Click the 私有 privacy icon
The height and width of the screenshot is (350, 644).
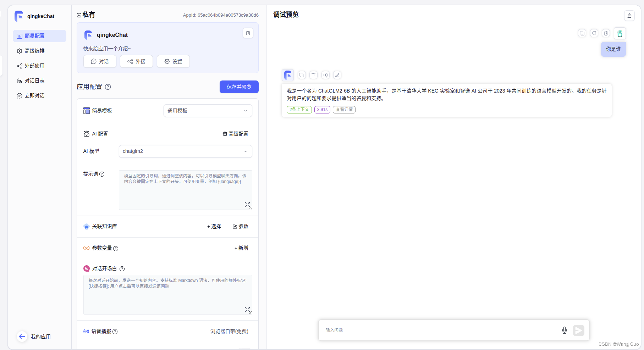(x=79, y=15)
